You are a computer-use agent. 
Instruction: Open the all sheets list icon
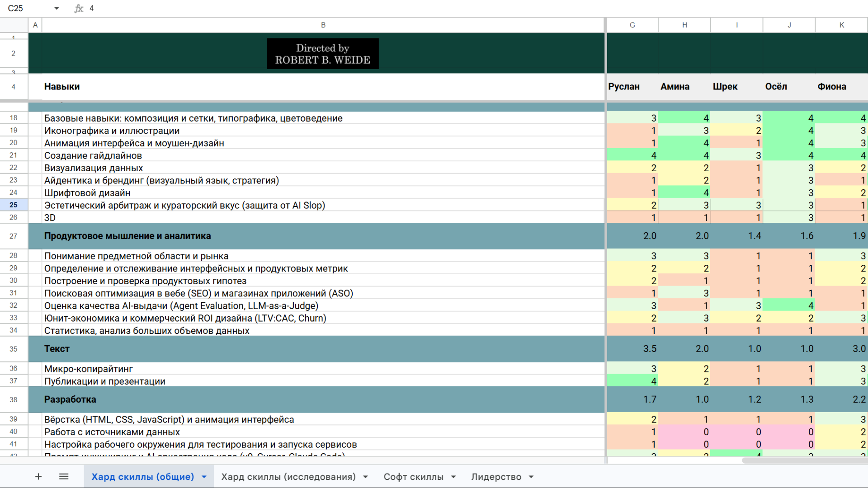(x=64, y=477)
